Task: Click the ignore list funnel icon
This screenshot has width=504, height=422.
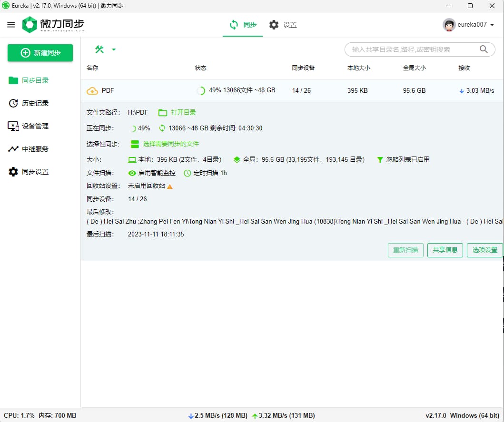Action: (380, 160)
